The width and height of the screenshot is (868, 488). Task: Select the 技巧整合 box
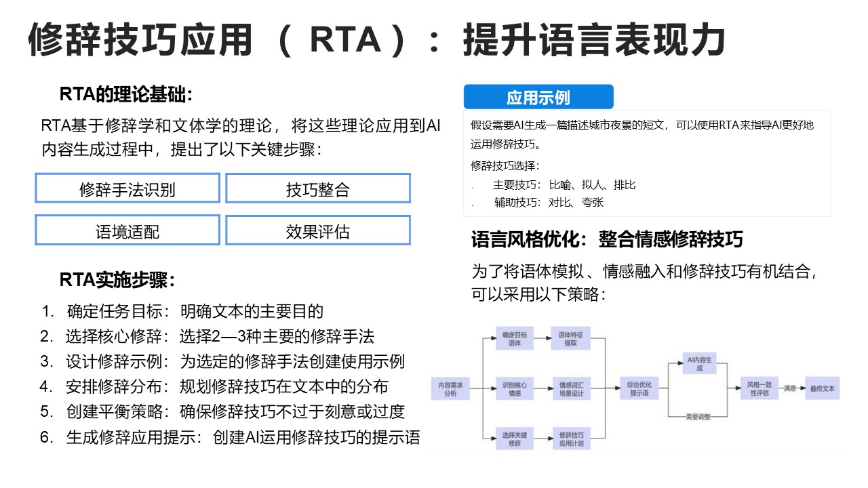317,188
